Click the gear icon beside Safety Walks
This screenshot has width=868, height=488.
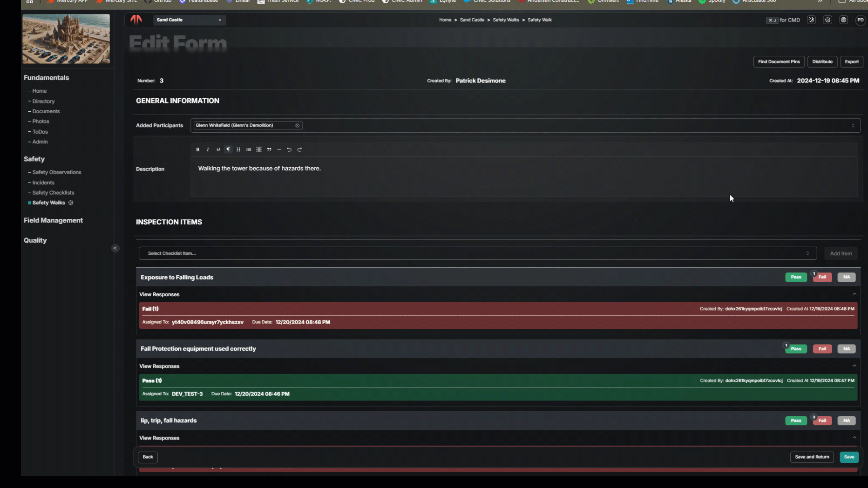(71, 203)
